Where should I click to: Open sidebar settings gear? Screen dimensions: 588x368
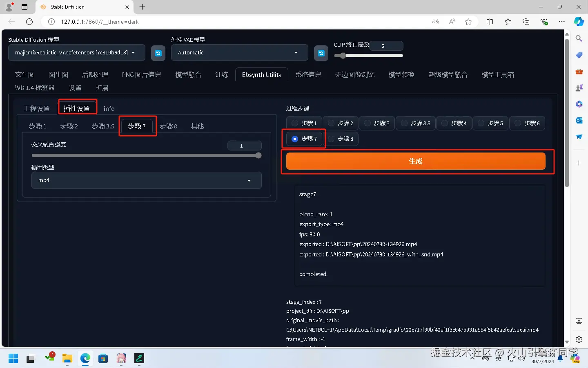[x=579, y=339]
